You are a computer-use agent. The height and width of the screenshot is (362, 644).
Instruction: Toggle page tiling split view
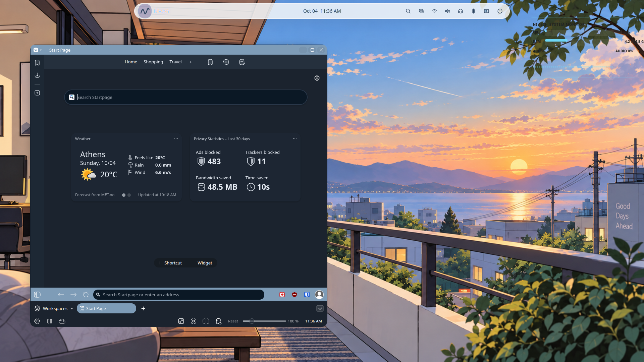[206, 321]
